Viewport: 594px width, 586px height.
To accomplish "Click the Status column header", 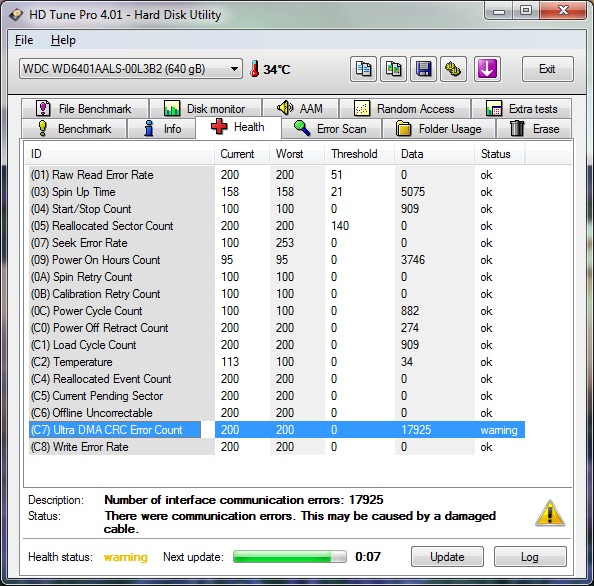I will coord(500,154).
